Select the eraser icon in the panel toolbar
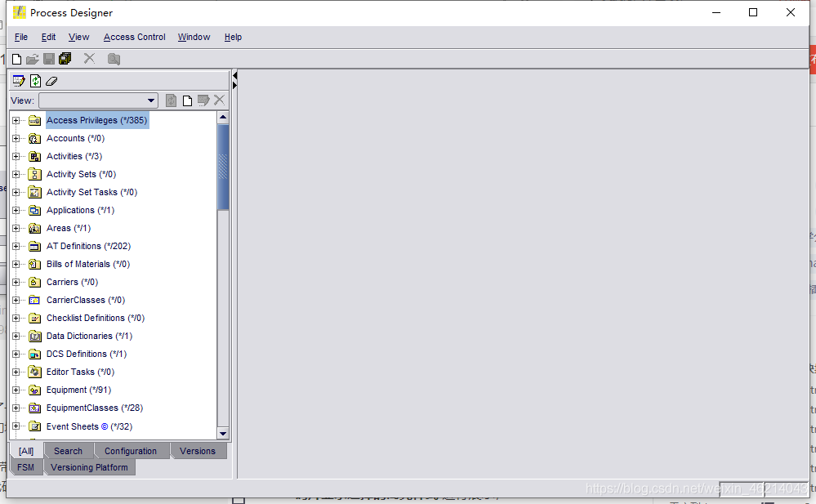 [x=51, y=81]
